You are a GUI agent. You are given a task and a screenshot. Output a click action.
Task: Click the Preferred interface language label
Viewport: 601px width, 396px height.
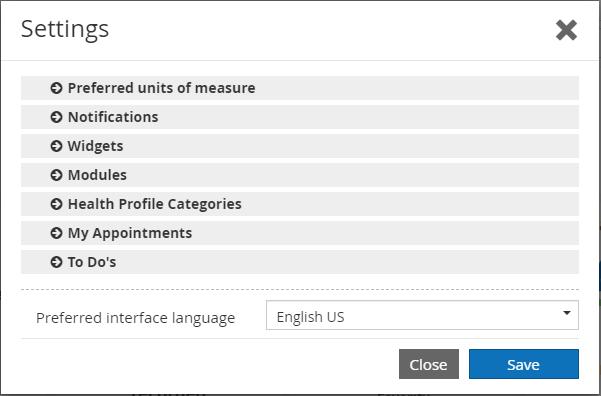coord(135,318)
